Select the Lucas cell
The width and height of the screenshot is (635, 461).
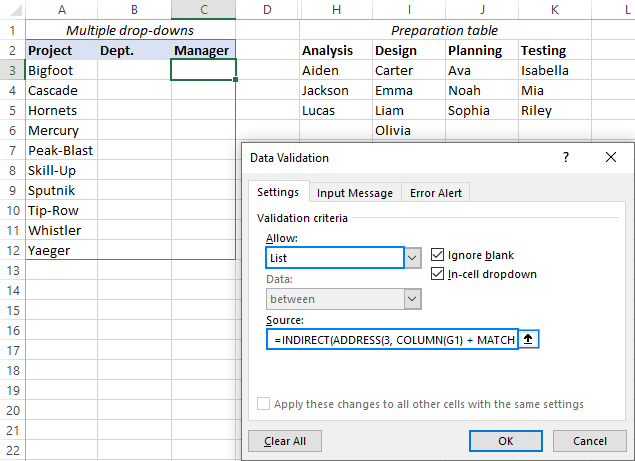336,110
